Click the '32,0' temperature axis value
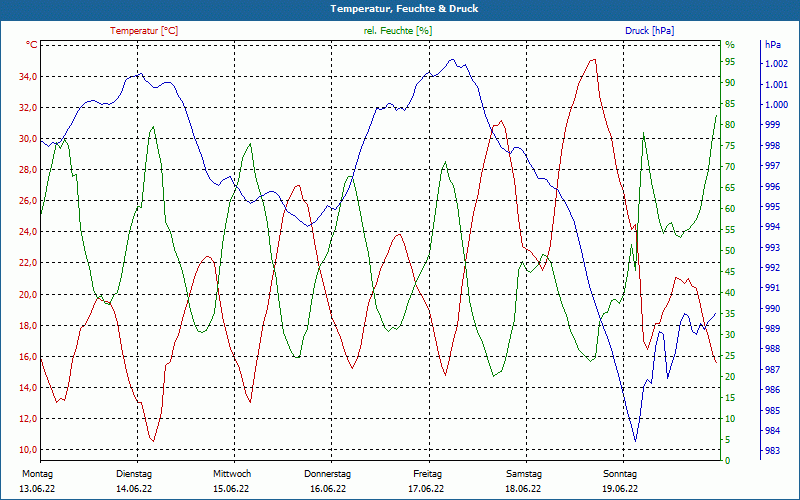 click(28, 108)
